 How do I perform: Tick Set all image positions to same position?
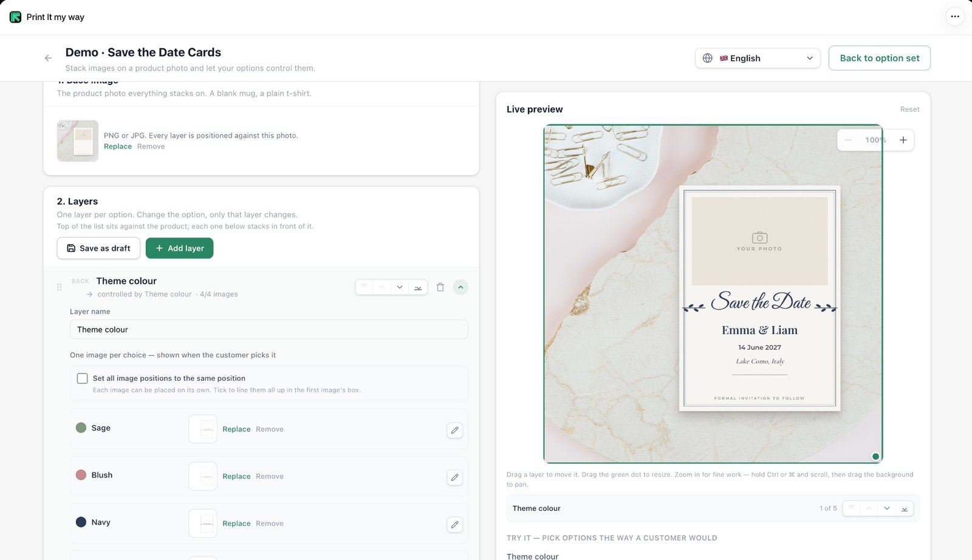click(x=83, y=378)
